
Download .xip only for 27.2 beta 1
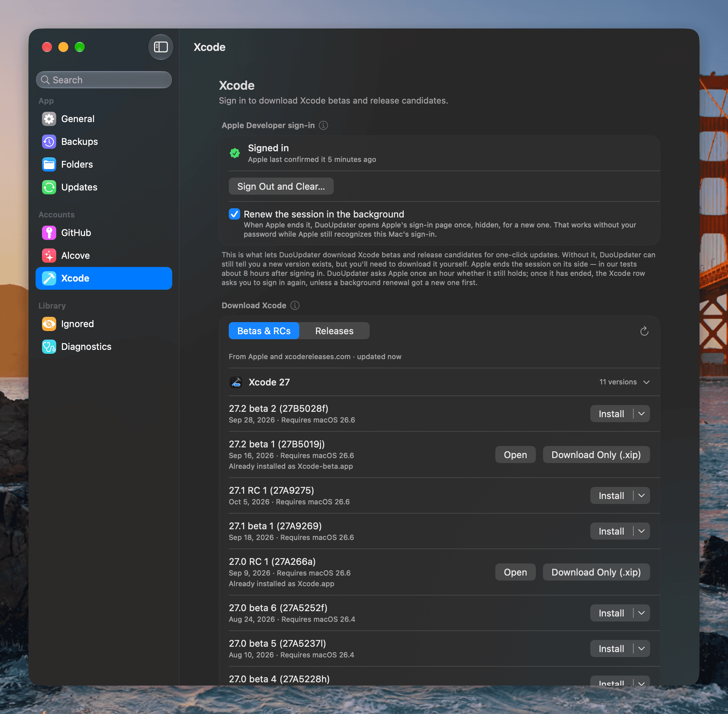click(596, 455)
